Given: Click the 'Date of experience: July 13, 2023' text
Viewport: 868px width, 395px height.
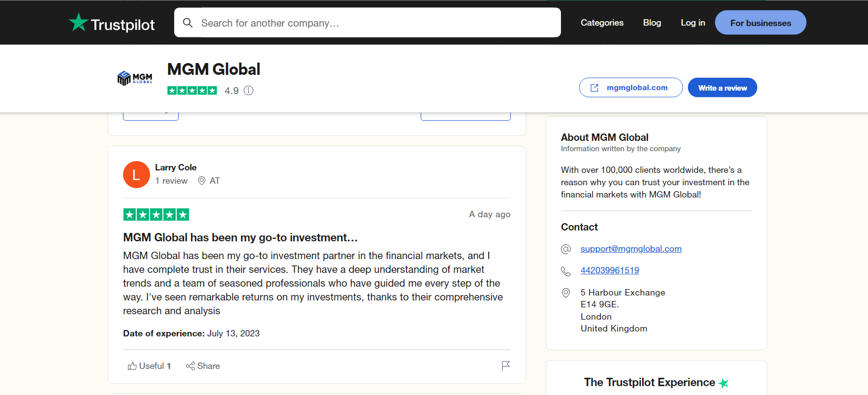Looking at the screenshot, I should pyautogui.click(x=191, y=333).
